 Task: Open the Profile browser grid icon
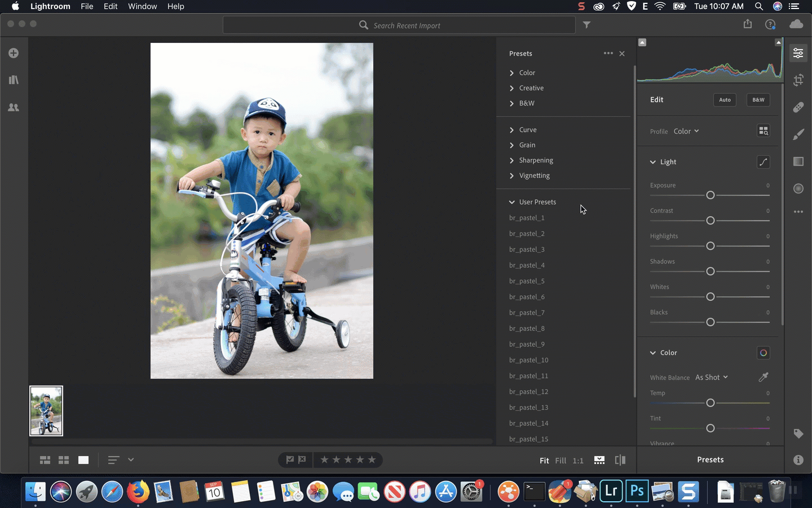pyautogui.click(x=764, y=130)
